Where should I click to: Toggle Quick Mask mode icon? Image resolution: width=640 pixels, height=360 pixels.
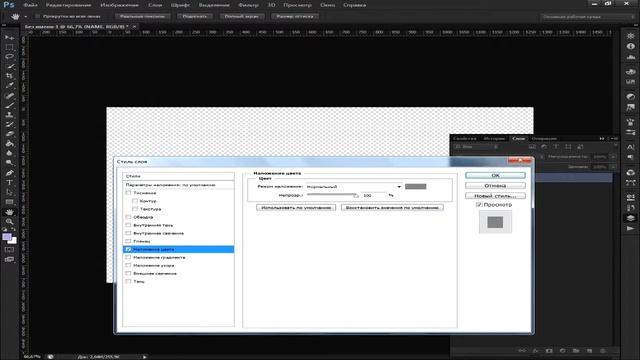(9, 249)
